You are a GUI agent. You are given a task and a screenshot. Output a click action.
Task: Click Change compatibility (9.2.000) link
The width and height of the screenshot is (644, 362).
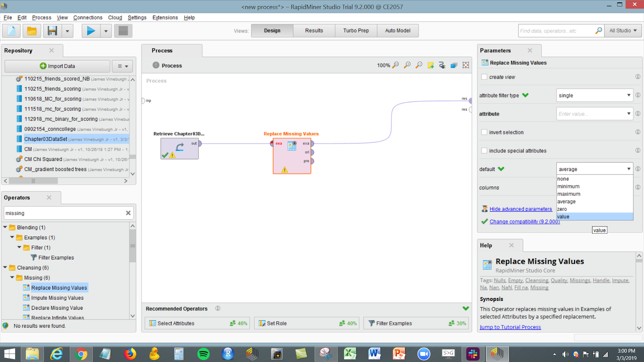click(x=524, y=222)
